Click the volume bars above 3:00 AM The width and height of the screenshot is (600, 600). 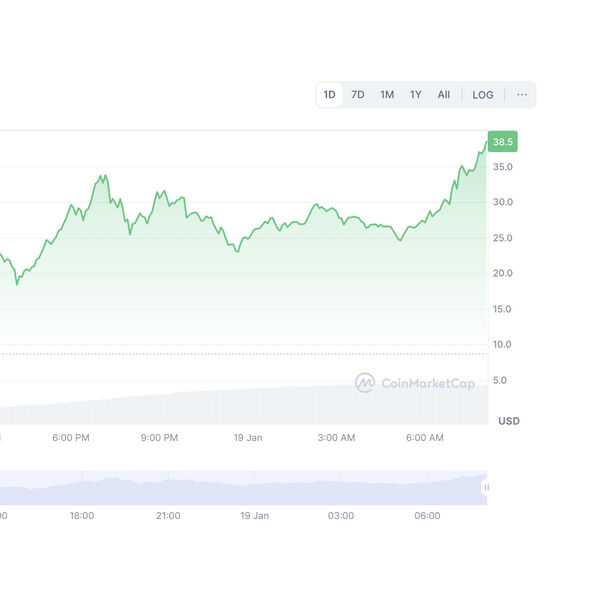[x=336, y=405]
